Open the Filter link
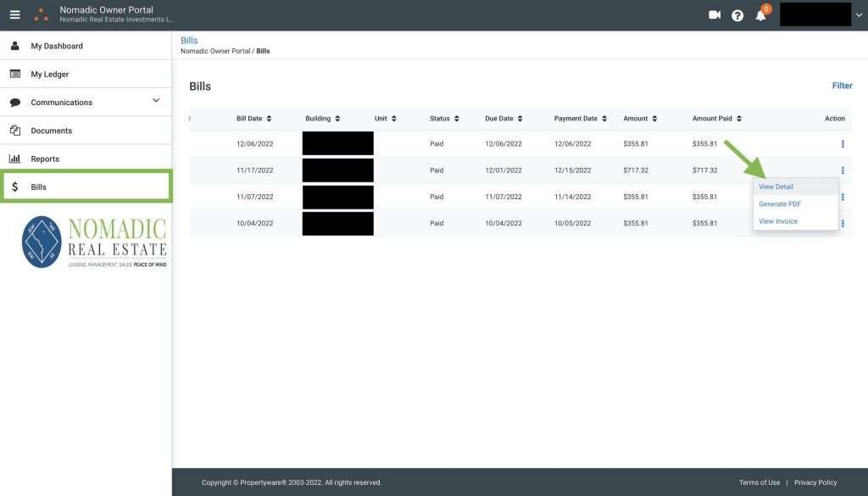This screenshot has height=496, width=868. pos(842,86)
